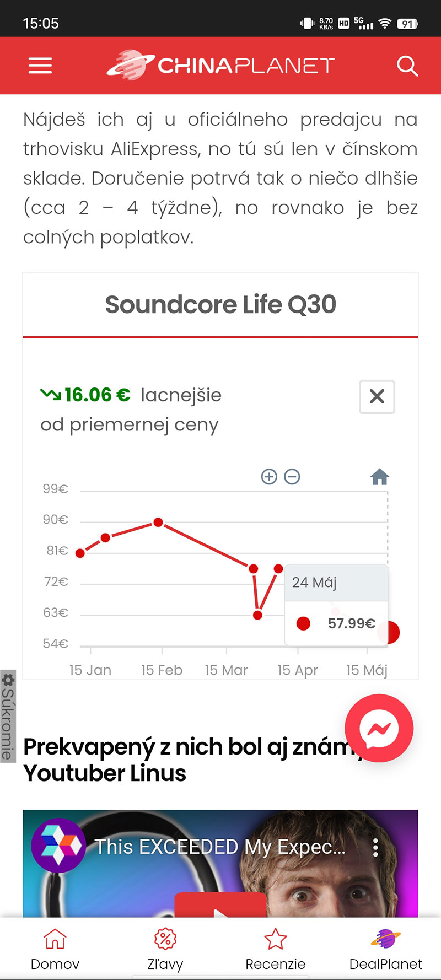The height and width of the screenshot is (980, 441).
Task: Click the first data point near 81€
Action: coord(80,553)
